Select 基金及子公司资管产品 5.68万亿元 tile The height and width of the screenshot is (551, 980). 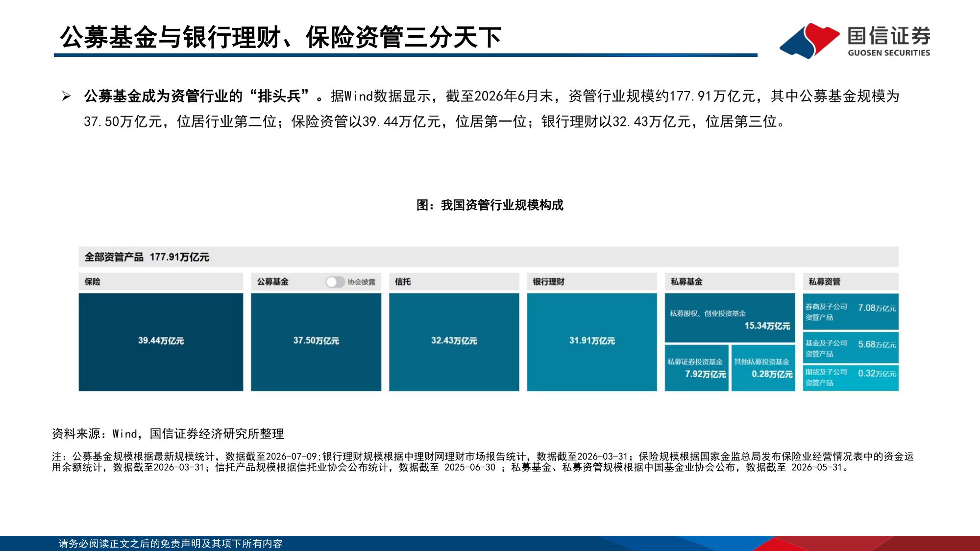click(x=851, y=348)
